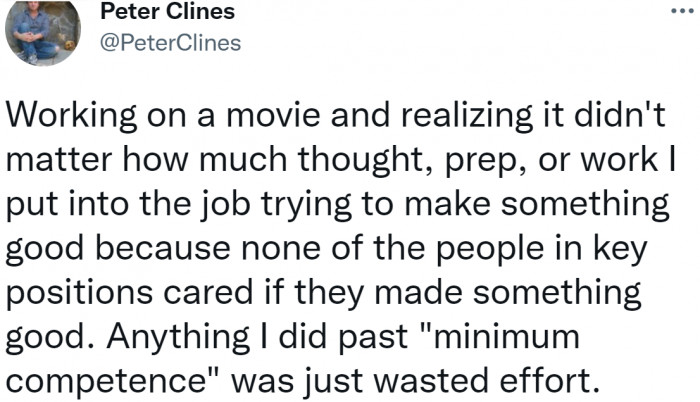This screenshot has width=700, height=402.
Task: Click the word "Anything" in the tweet
Action: coord(178,338)
